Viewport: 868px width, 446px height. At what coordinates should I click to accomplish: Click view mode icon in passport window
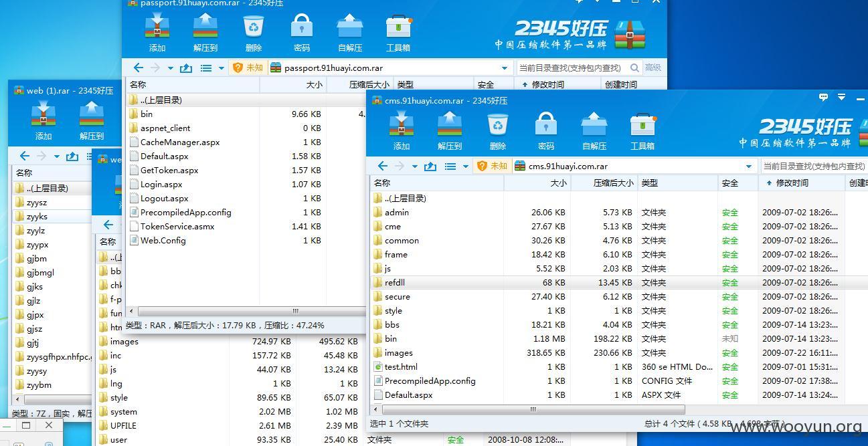(206, 68)
